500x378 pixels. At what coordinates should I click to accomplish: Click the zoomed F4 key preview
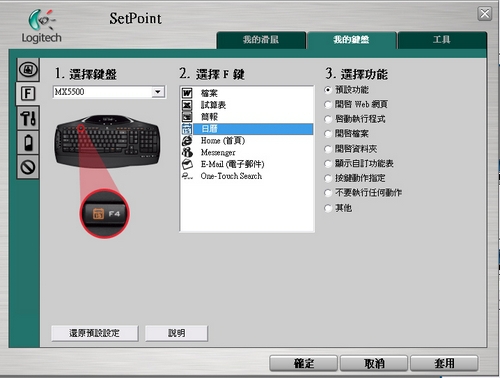[x=105, y=214]
